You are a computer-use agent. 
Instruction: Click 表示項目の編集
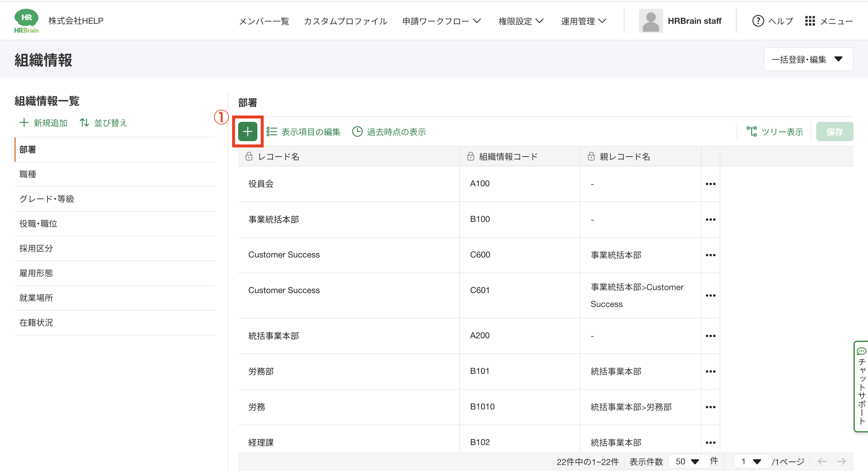pyautogui.click(x=303, y=132)
